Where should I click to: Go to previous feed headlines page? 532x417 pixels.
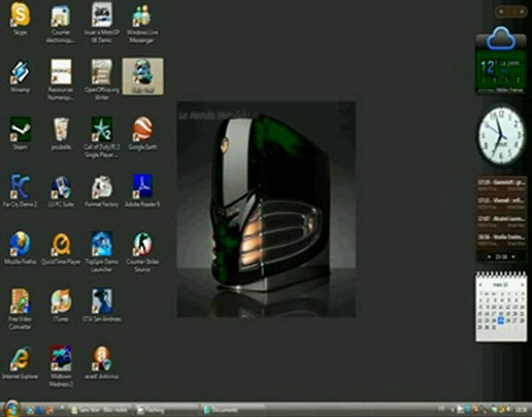(x=489, y=257)
